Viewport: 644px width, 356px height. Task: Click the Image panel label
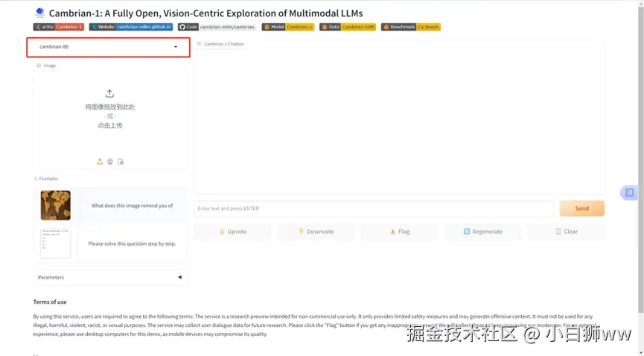46,66
